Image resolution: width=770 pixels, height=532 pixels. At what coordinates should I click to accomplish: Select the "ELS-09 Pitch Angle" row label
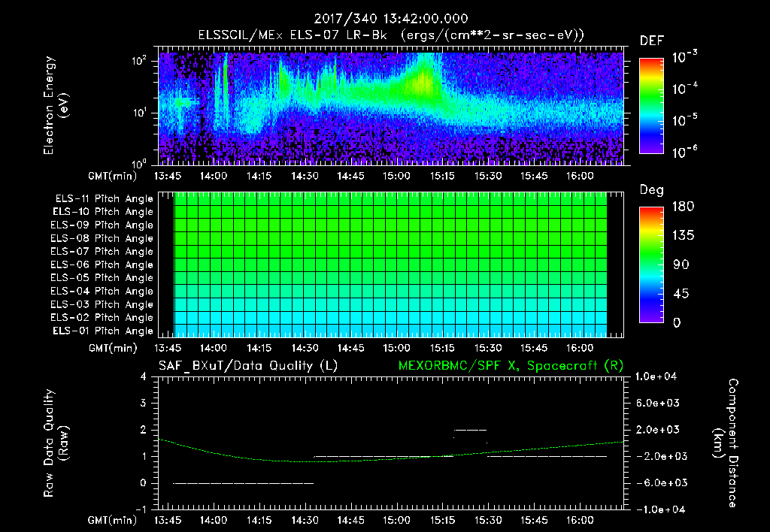pos(102,225)
